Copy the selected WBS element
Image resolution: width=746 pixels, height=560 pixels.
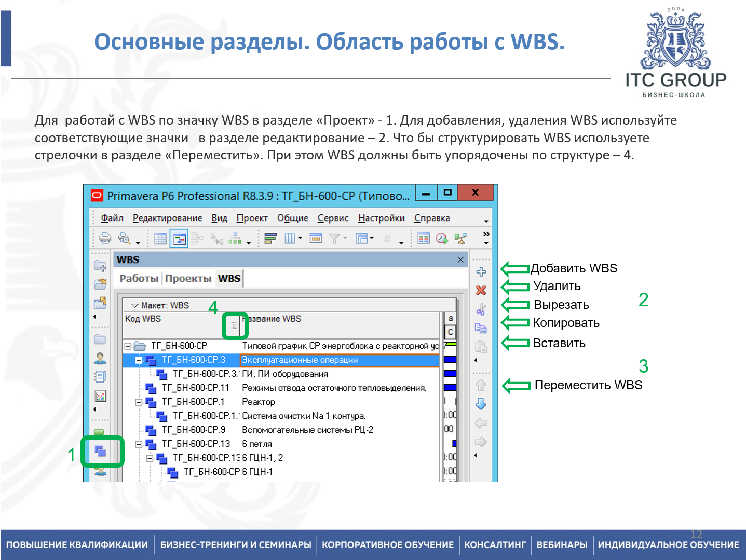tap(481, 328)
